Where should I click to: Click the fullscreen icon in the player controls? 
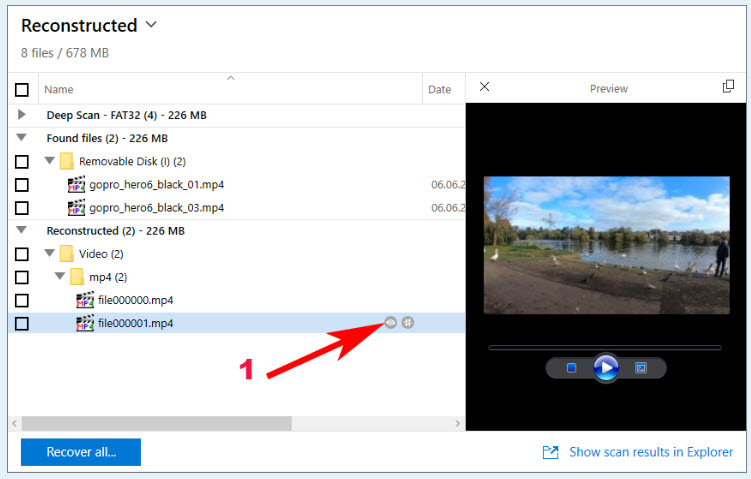[x=641, y=368]
